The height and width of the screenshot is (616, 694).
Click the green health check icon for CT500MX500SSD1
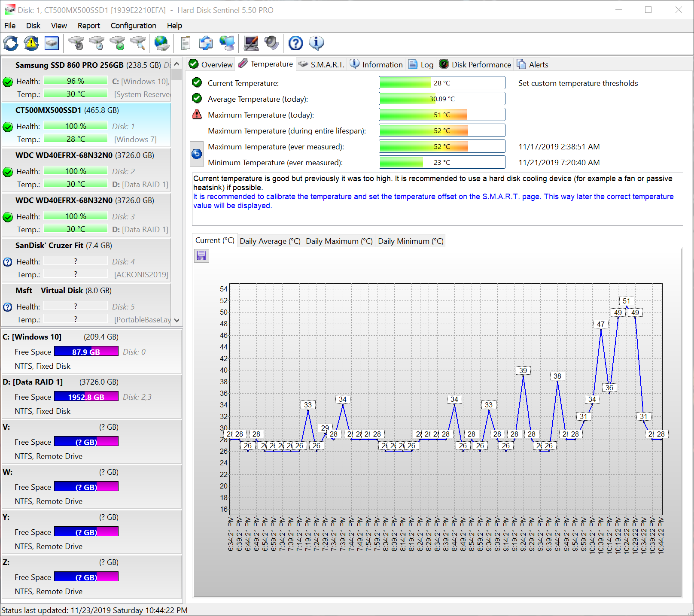click(x=8, y=127)
